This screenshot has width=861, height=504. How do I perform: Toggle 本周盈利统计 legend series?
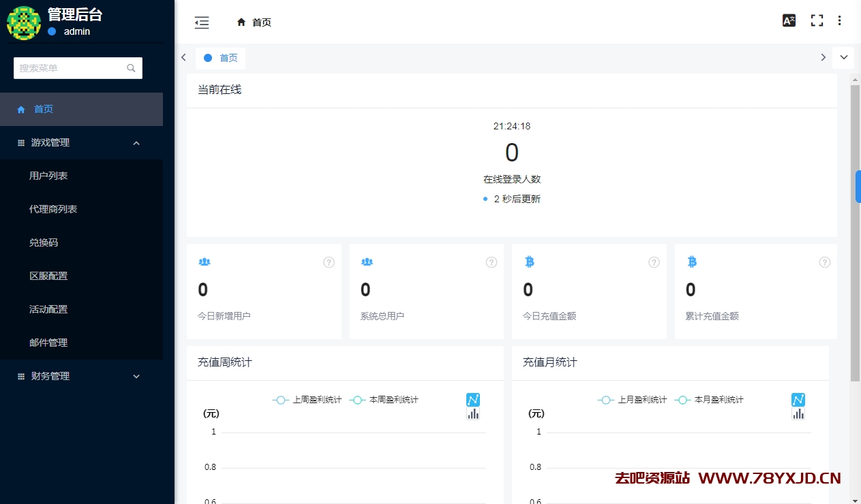(384, 400)
